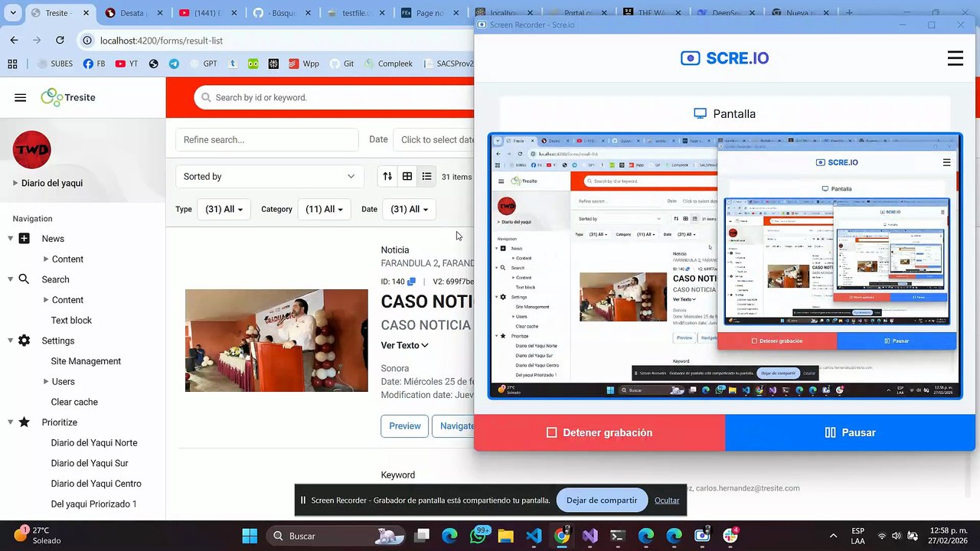Open the Category (11) All filter
The width and height of the screenshot is (980, 551).
[324, 209]
